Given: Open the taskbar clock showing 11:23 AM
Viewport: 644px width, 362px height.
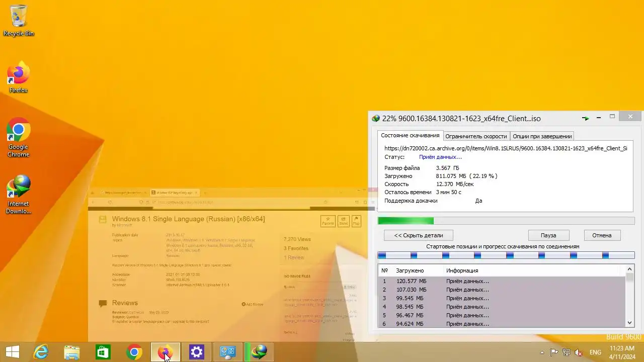Looking at the screenshot, I should (x=622, y=352).
